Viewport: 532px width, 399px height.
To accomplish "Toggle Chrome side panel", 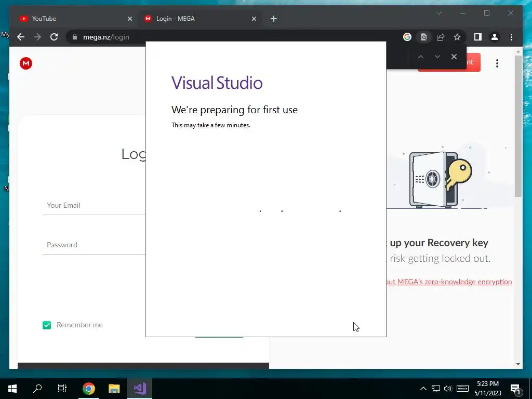I will click(478, 37).
